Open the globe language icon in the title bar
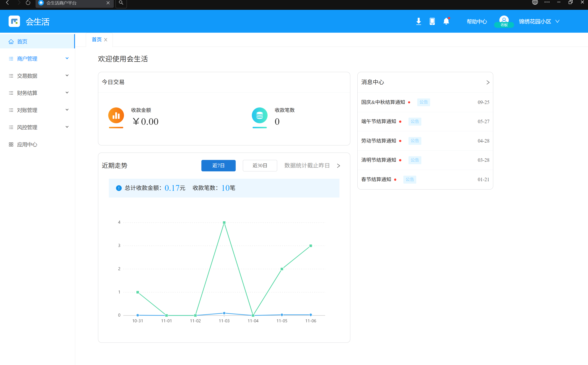The height and width of the screenshot is (365, 588). tap(535, 2)
